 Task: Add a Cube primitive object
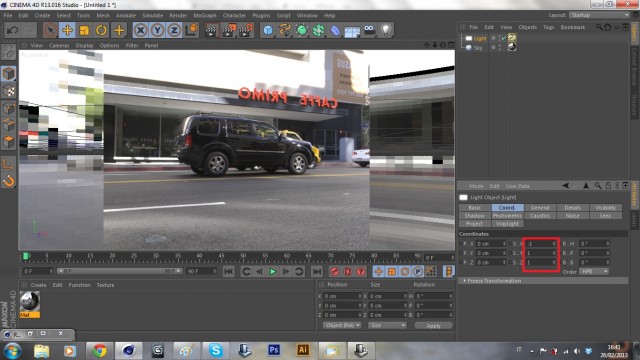[x=268, y=30]
